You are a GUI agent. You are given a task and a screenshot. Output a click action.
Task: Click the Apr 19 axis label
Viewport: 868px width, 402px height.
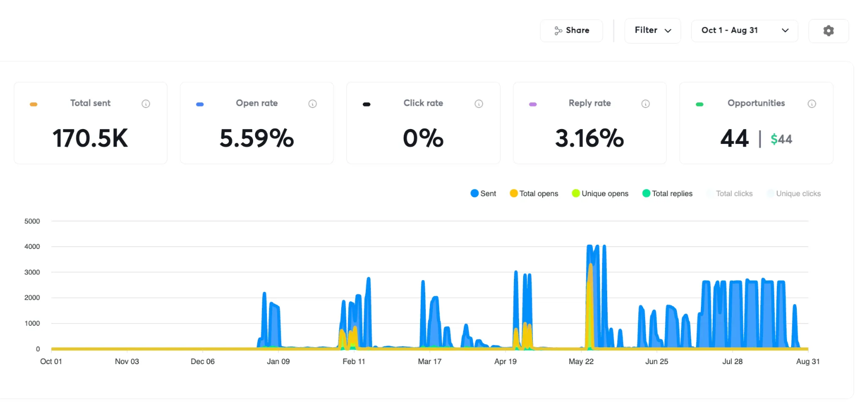coord(506,362)
